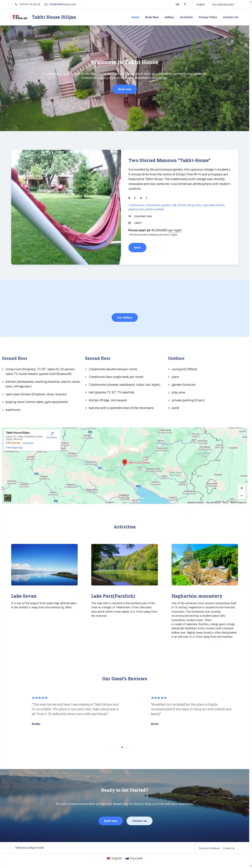Click the red Takht House map pin
252x868 pixels.
(125, 462)
